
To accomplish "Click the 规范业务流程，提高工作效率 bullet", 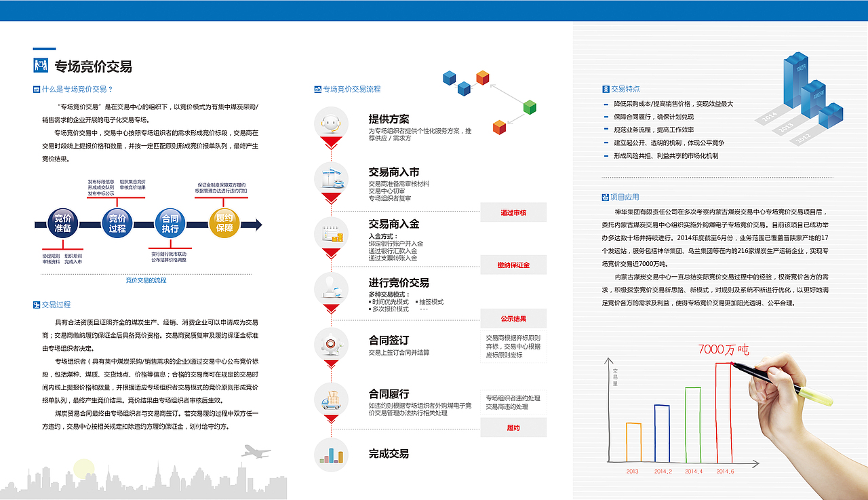I will [x=654, y=130].
